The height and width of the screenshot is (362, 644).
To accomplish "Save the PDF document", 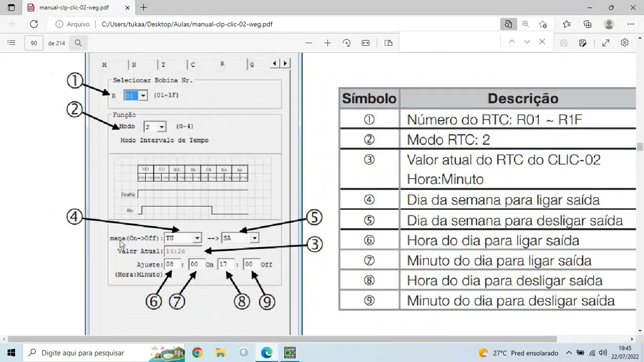I will tap(563, 43).
